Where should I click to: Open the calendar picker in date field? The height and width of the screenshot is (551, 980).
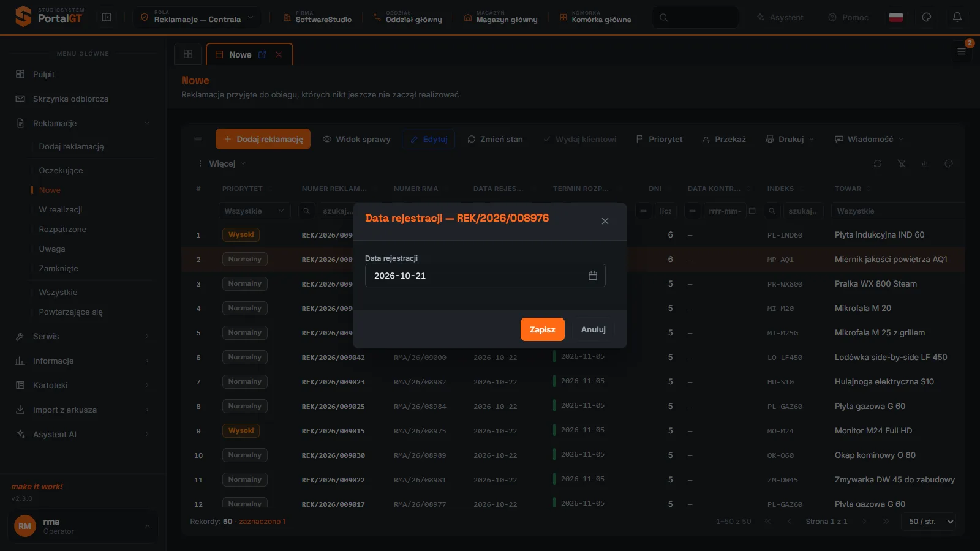[592, 275]
